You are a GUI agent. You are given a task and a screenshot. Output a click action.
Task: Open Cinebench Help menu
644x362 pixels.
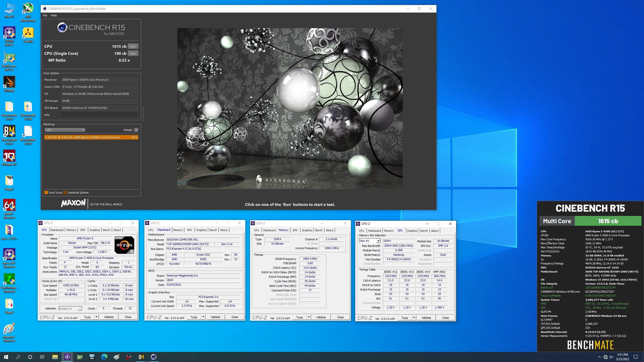pyautogui.click(x=54, y=15)
